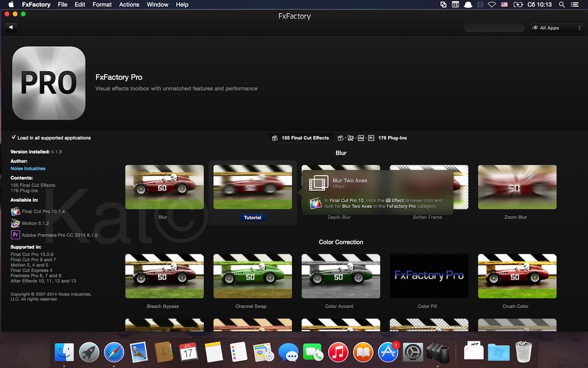Open Mail app in the Dock
The image size is (588, 368).
click(139, 352)
